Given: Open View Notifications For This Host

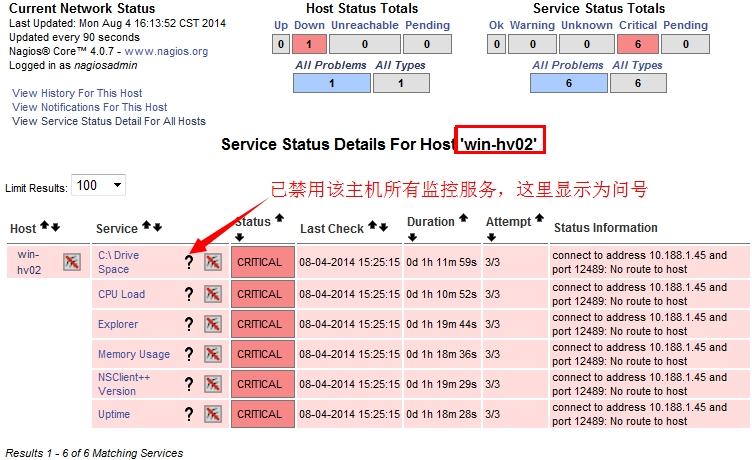Looking at the screenshot, I should (x=90, y=107).
